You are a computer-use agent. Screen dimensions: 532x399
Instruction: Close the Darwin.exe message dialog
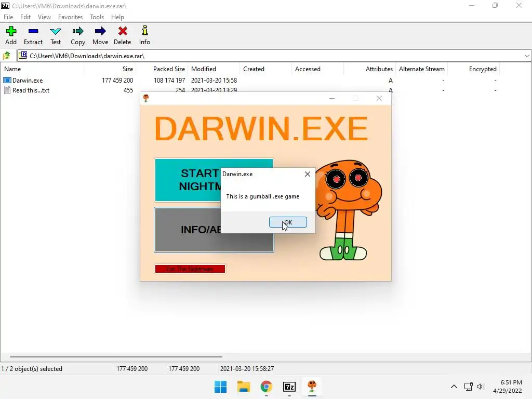[308, 174]
